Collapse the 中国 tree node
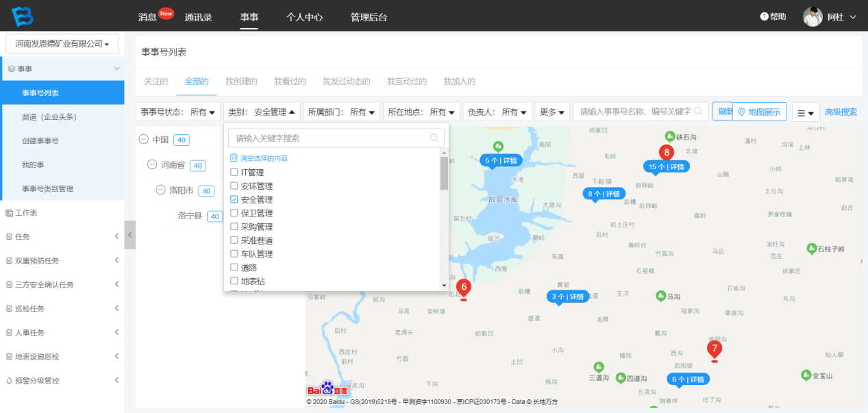 [x=143, y=139]
